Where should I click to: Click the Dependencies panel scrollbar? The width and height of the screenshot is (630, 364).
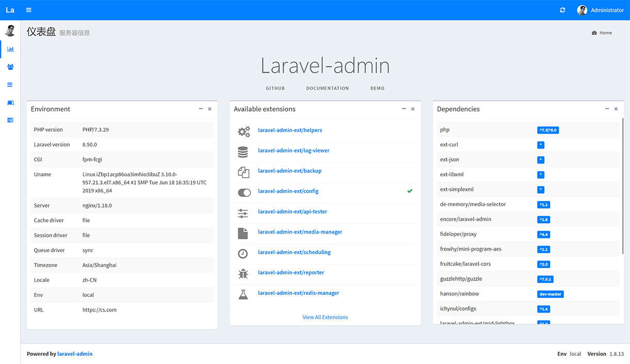click(x=622, y=206)
